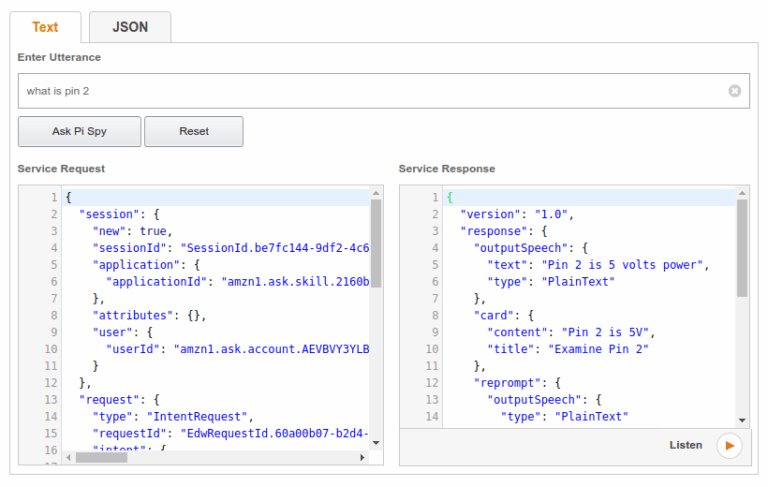Switch to the JSON tab

(129, 27)
